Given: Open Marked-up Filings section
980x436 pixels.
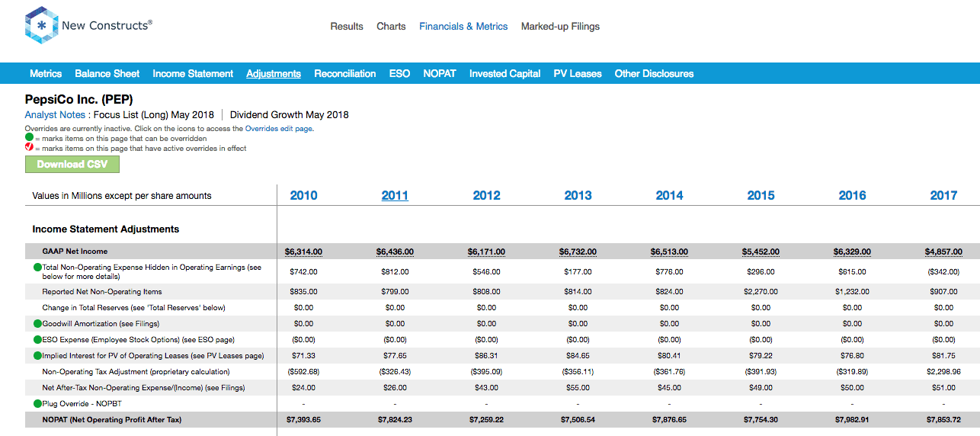Looking at the screenshot, I should [560, 27].
